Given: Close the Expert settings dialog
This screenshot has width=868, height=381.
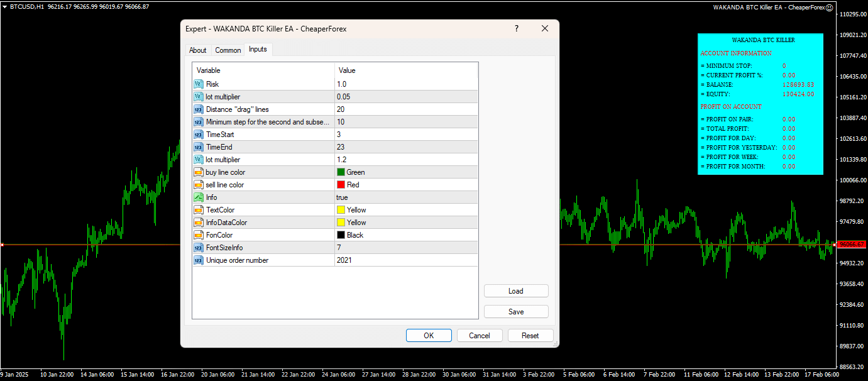Looking at the screenshot, I should 545,28.
